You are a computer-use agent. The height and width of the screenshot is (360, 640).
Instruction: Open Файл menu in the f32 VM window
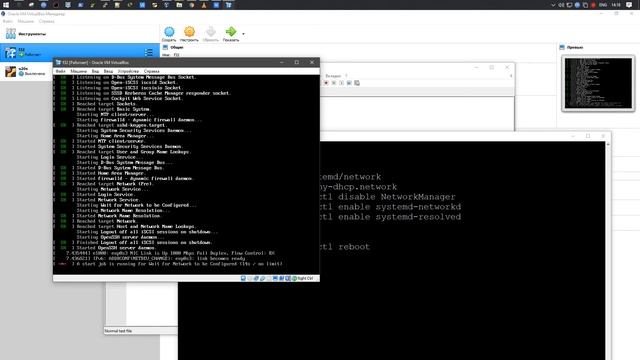coord(60,71)
